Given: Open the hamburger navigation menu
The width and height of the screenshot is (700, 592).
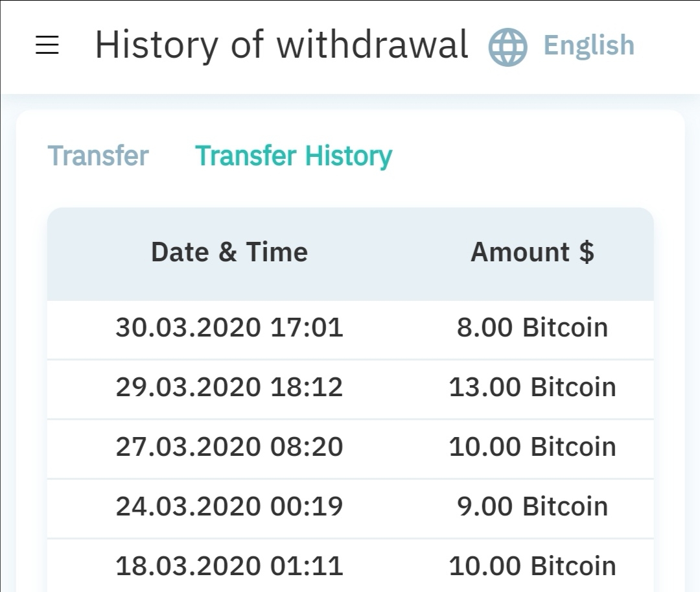Looking at the screenshot, I should (47, 45).
